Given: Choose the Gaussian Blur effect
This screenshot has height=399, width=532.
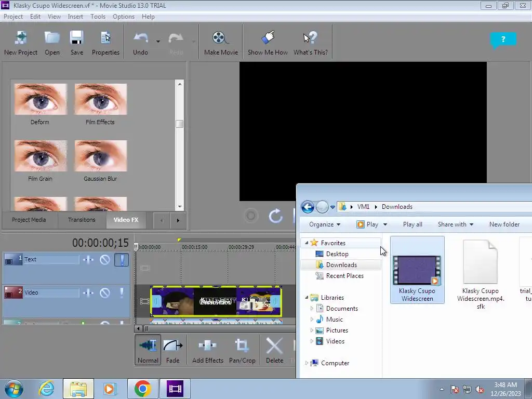Looking at the screenshot, I should (x=100, y=156).
